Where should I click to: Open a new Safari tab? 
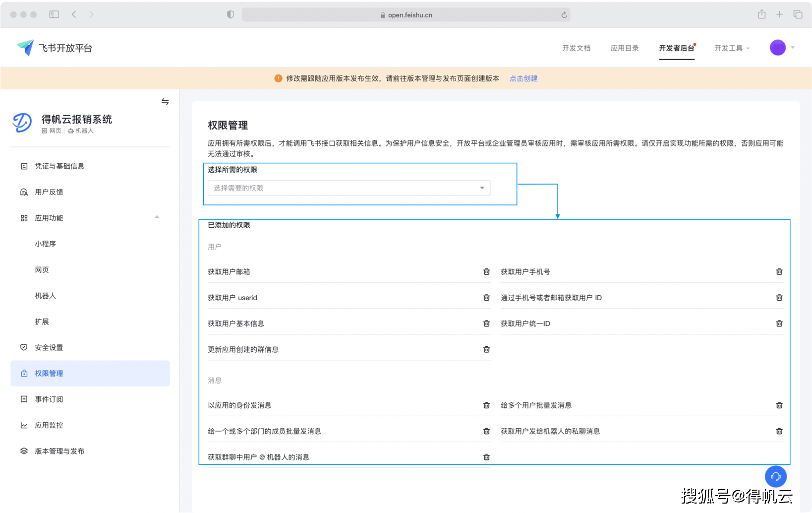(x=779, y=14)
